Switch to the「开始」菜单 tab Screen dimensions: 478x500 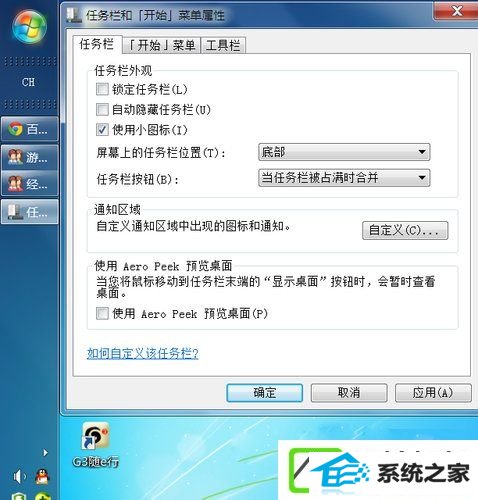click(162, 45)
